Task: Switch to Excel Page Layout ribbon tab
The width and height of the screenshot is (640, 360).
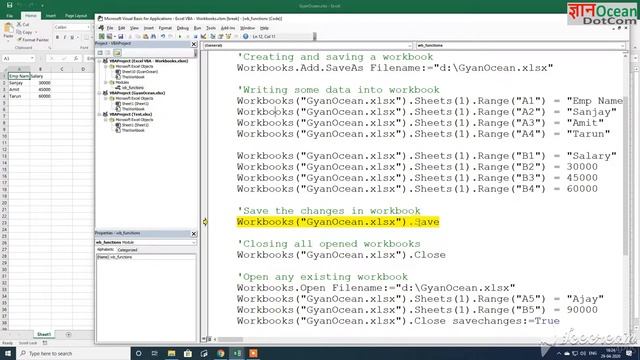Action: click(x=76, y=16)
